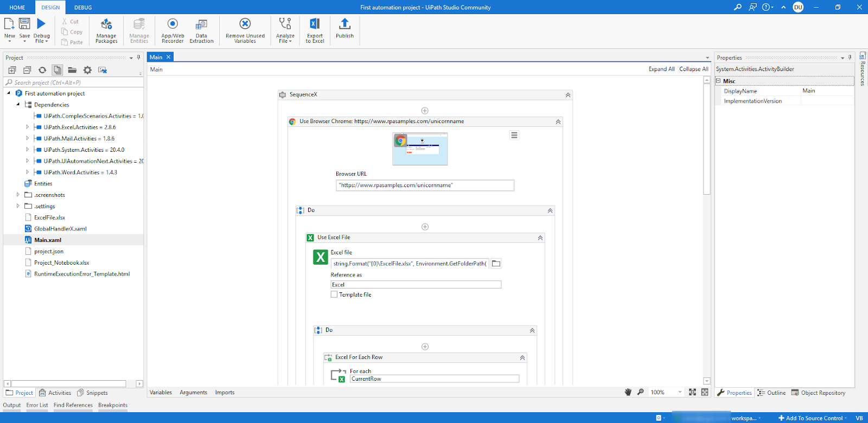
Task: Launch App/Web Recorder
Action: pyautogui.click(x=173, y=30)
